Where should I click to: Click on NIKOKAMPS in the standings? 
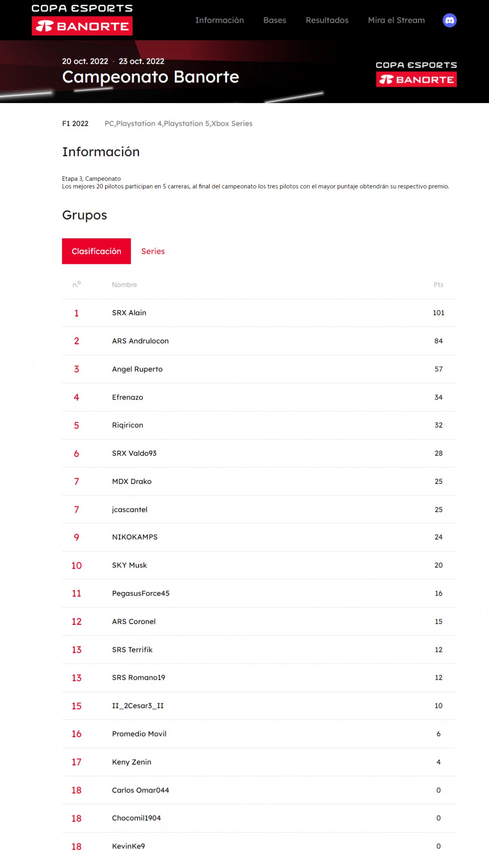coord(134,537)
